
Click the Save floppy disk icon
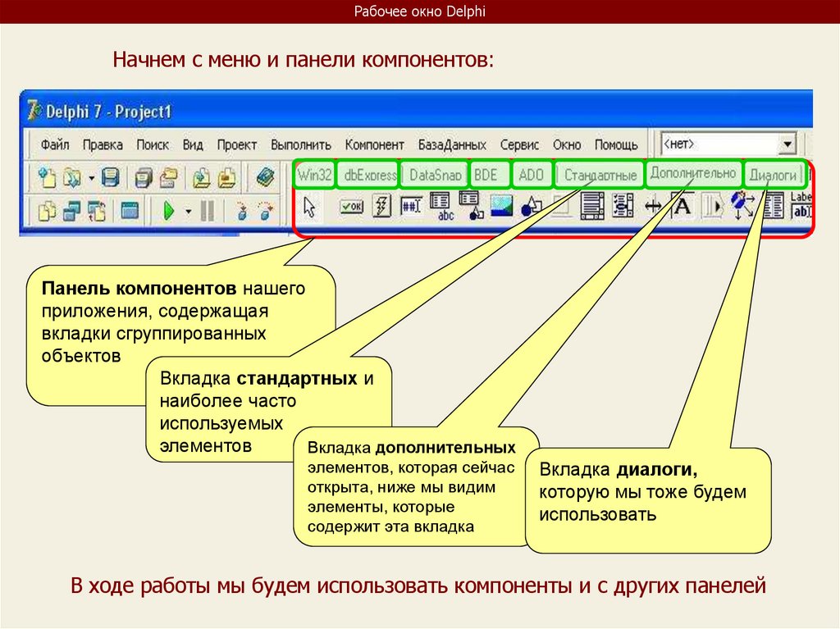110,177
